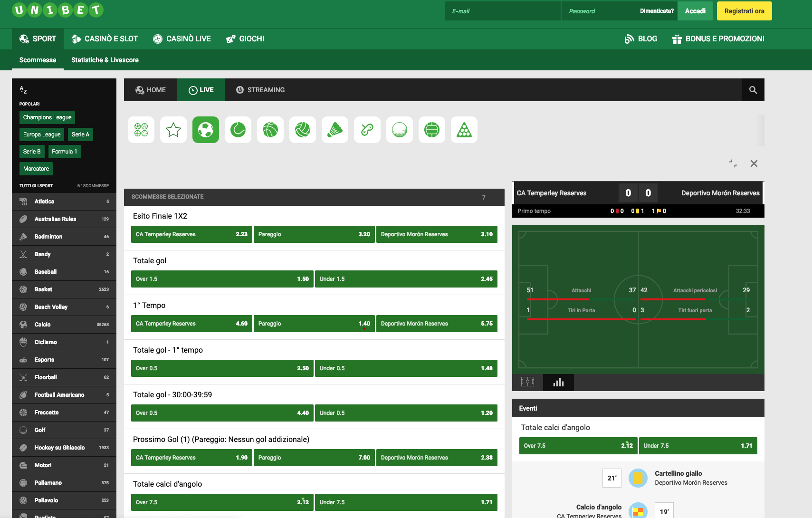Select the tennis sport icon
This screenshot has width=812, height=518.
[x=238, y=129]
